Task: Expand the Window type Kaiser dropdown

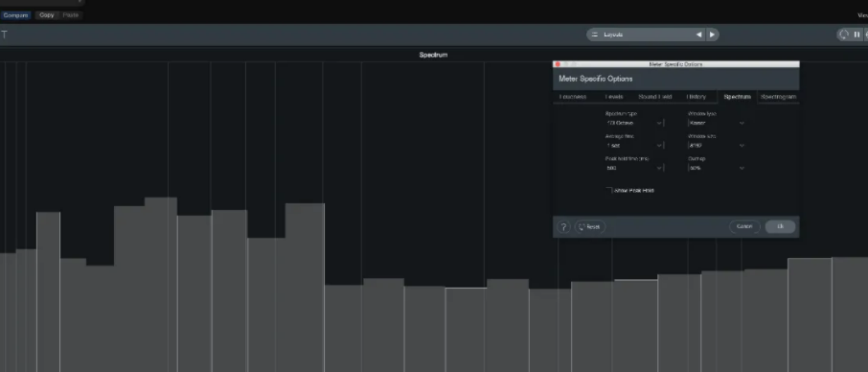Action: (x=717, y=123)
